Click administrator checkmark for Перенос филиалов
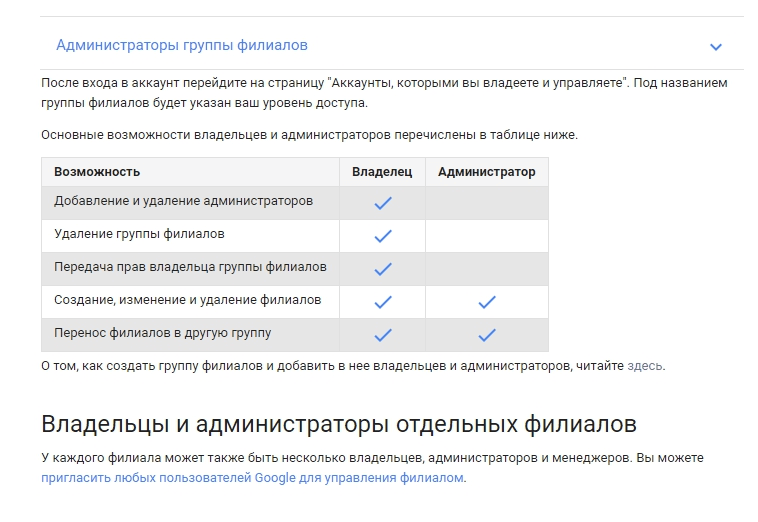 [x=487, y=334]
